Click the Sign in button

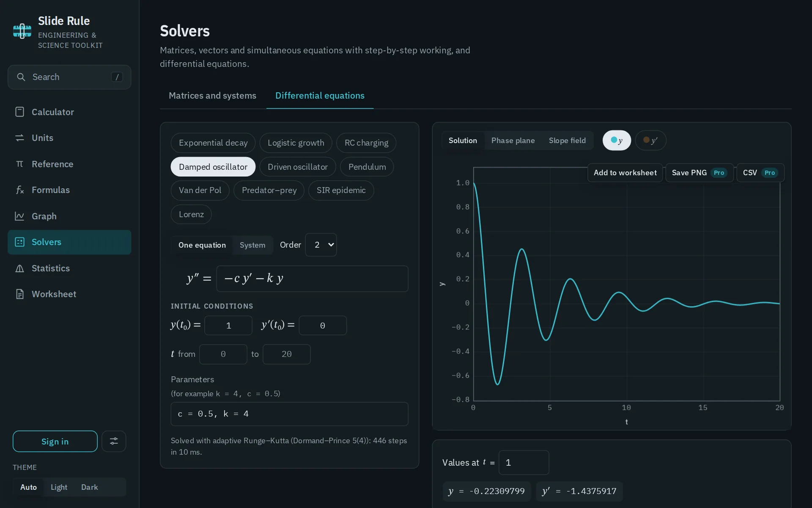click(x=55, y=442)
